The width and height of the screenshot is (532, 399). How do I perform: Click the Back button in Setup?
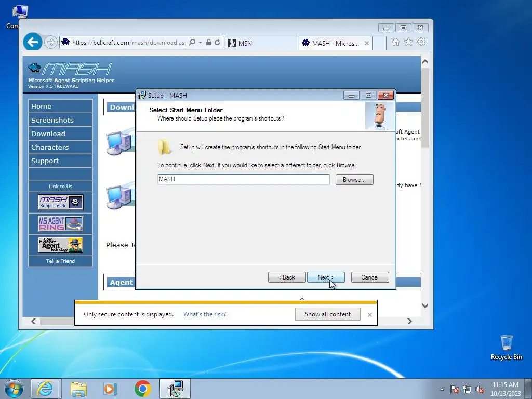[287, 277]
